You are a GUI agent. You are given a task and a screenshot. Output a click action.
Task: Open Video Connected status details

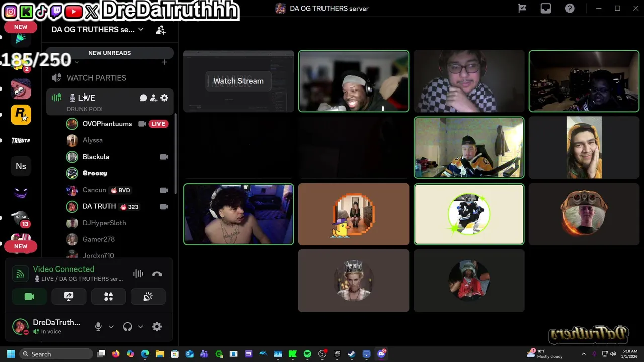pyautogui.click(x=63, y=269)
